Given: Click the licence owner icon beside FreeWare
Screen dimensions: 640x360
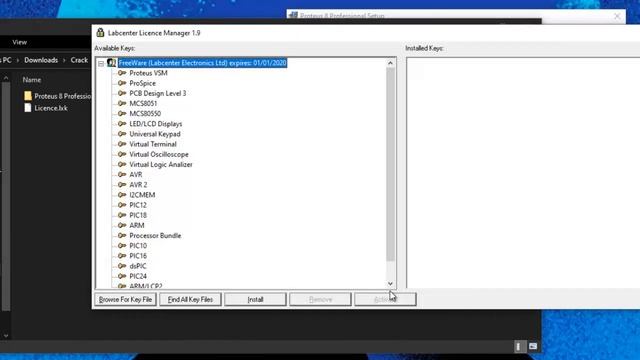Looking at the screenshot, I should click(111, 63).
